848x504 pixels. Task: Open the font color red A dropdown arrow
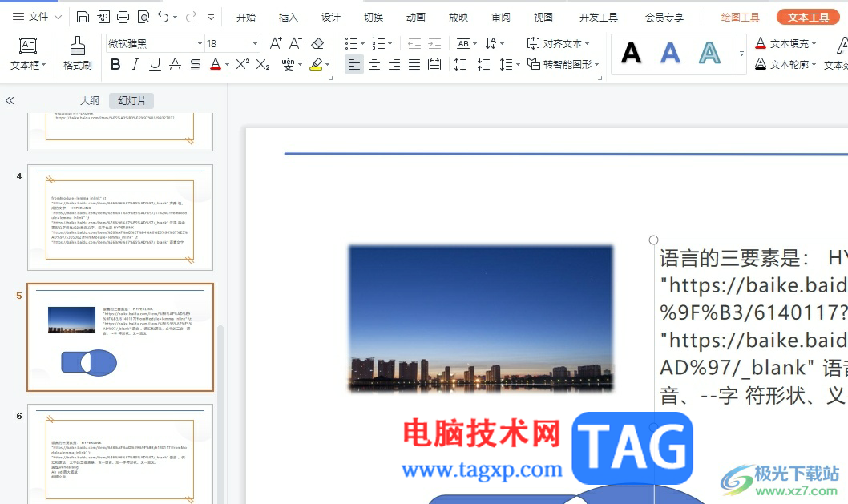227,65
